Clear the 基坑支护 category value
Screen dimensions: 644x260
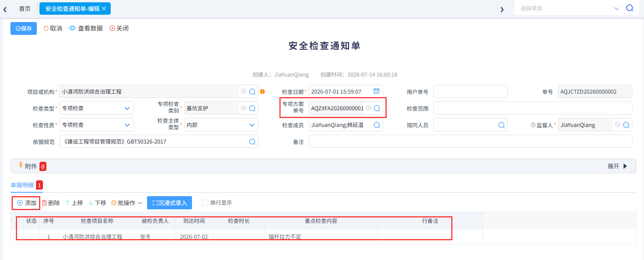tap(244, 108)
